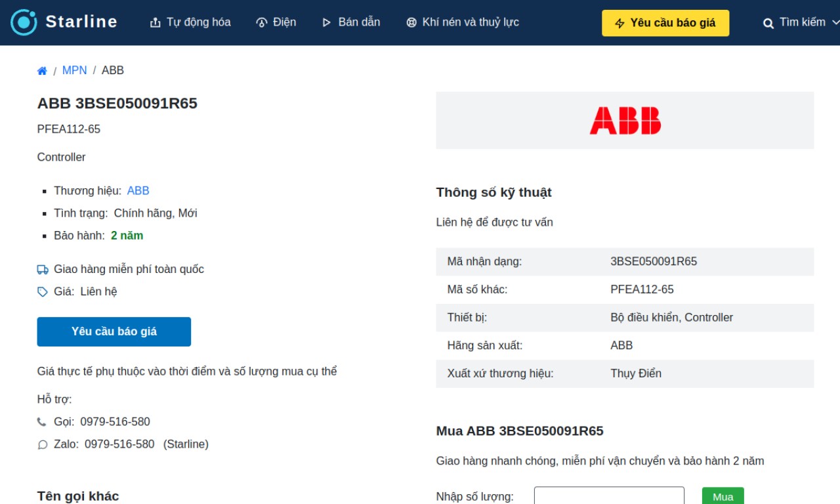Viewport: 840px width, 504px height.
Task: Click the Tên gọi khác heading
Action: pyautogui.click(x=78, y=496)
